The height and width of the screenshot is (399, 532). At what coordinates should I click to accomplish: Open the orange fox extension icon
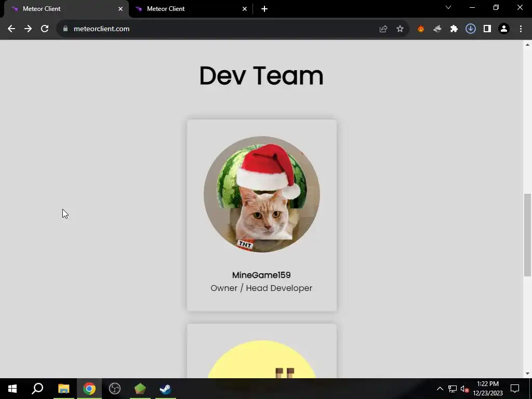click(421, 29)
